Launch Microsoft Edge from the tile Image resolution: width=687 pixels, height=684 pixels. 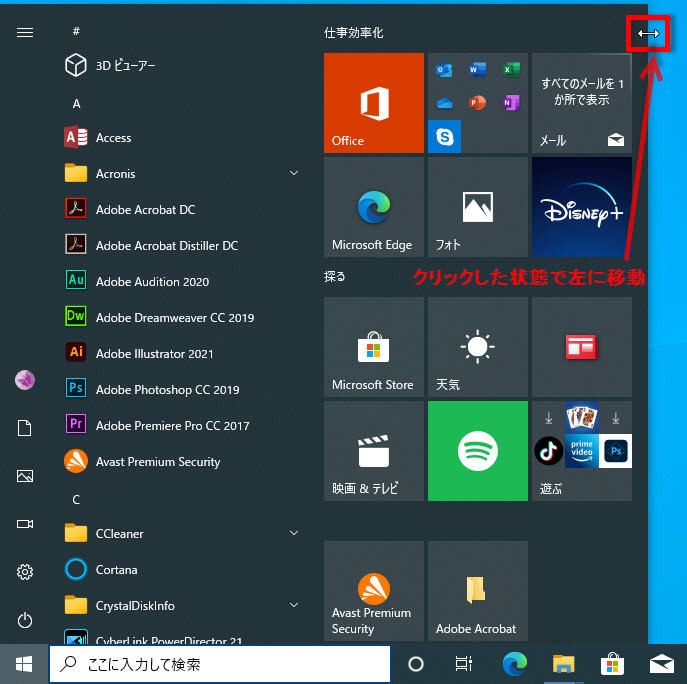coord(374,207)
